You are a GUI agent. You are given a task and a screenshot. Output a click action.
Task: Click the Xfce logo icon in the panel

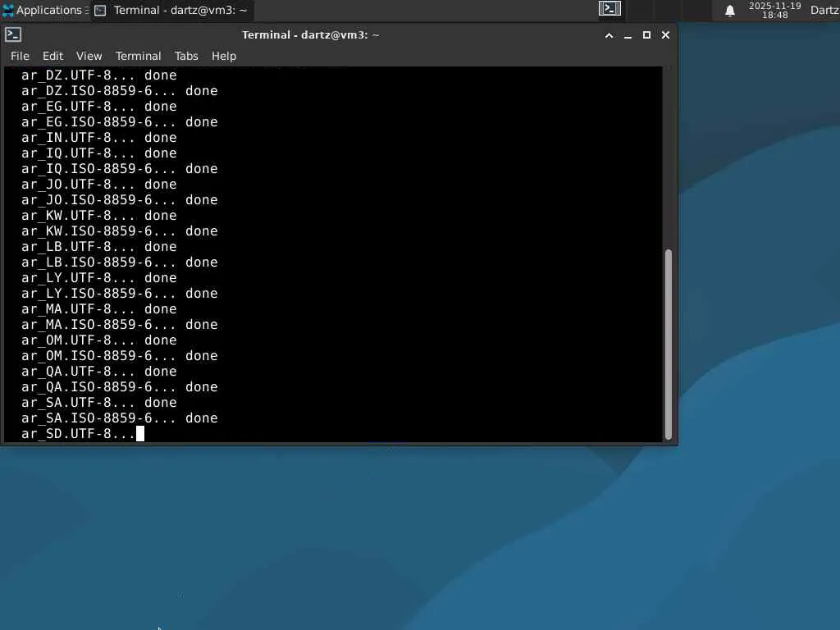pyautogui.click(x=8, y=10)
